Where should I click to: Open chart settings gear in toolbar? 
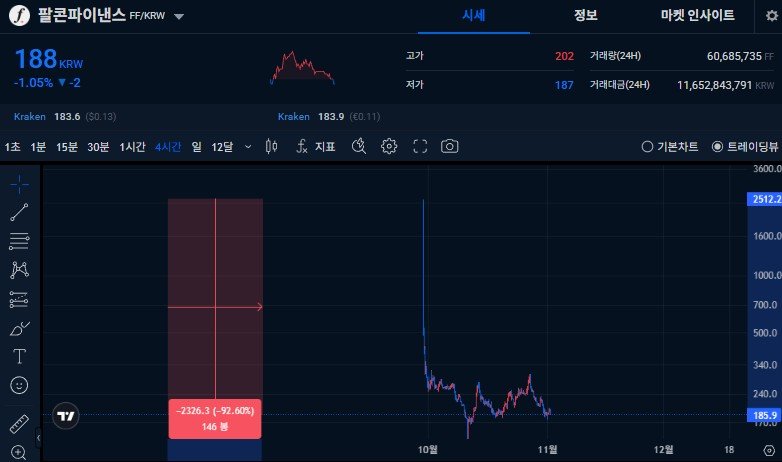pyautogui.click(x=390, y=147)
